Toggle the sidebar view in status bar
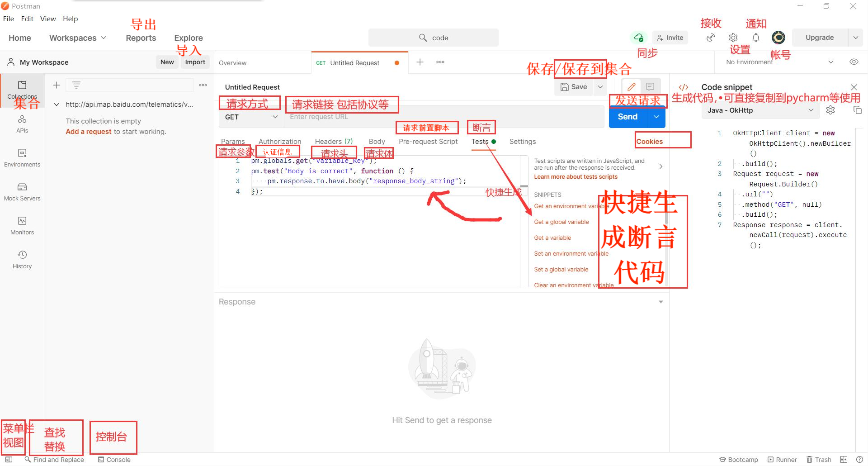 coord(9,459)
